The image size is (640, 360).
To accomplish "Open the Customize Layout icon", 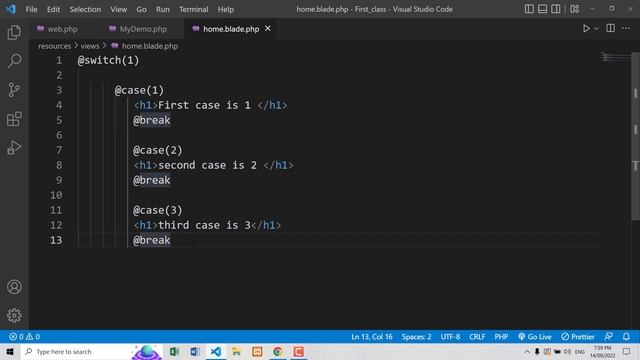I will [x=574, y=9].
